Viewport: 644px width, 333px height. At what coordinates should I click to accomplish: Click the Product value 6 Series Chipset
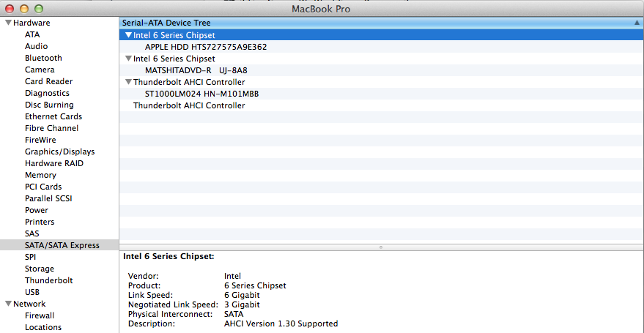coord(255,285)
